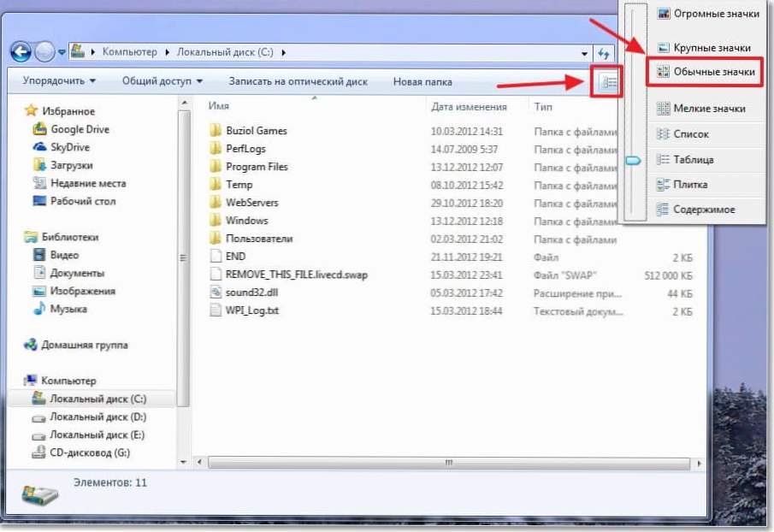The width and height of the screenshot is (774, 532).
Task: Select the sound32.dll file icon
Action: (x=216, y=293)
